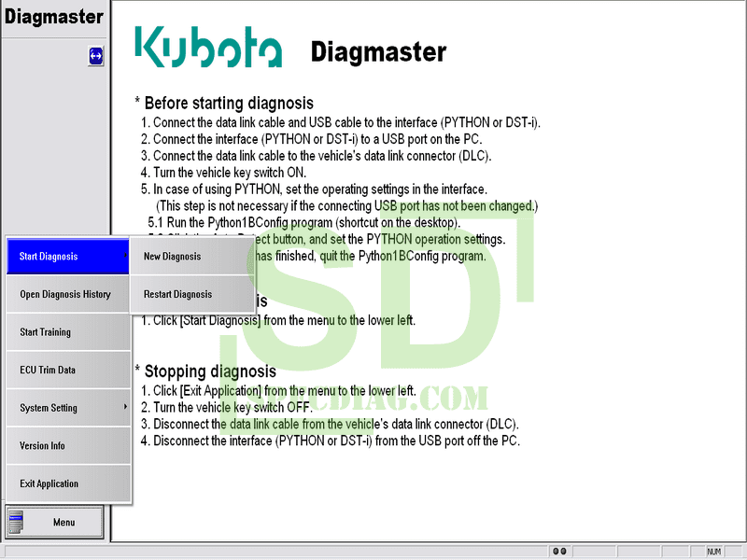
Task: Open Diagnosis History from the menu
Action: coord(67,294)
